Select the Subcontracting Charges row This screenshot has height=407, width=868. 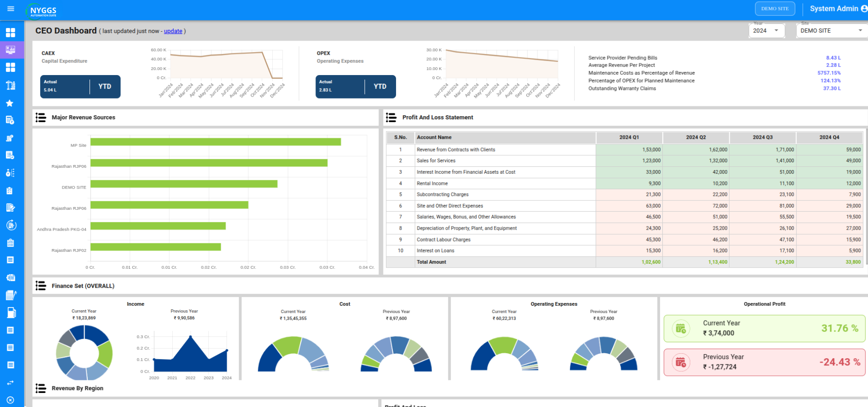[x=625, y=194]
